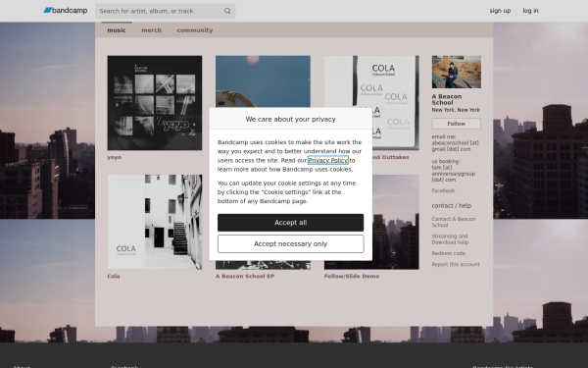Open the Privacy Policy link
This screenshot has width=588, height=368.
[328, 160]
